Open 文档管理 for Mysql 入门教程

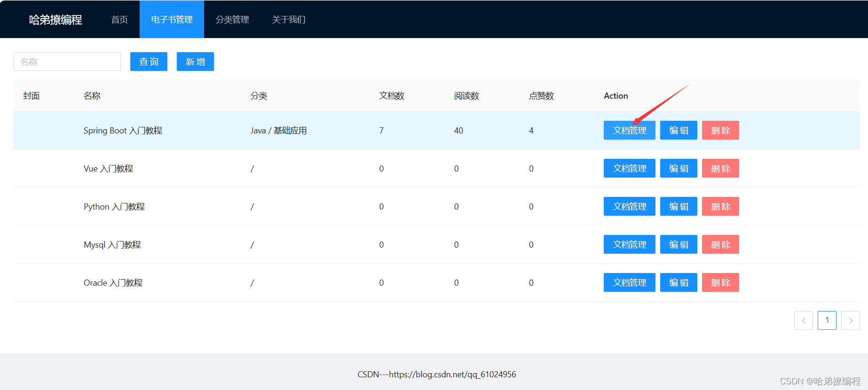630,244
